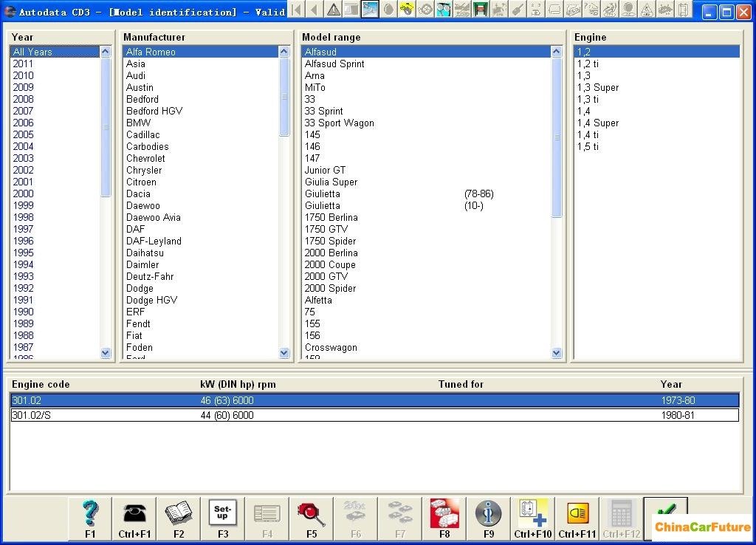
Task: Click the Ctrl+F11 headlamp icon
Action: [577, 518]
